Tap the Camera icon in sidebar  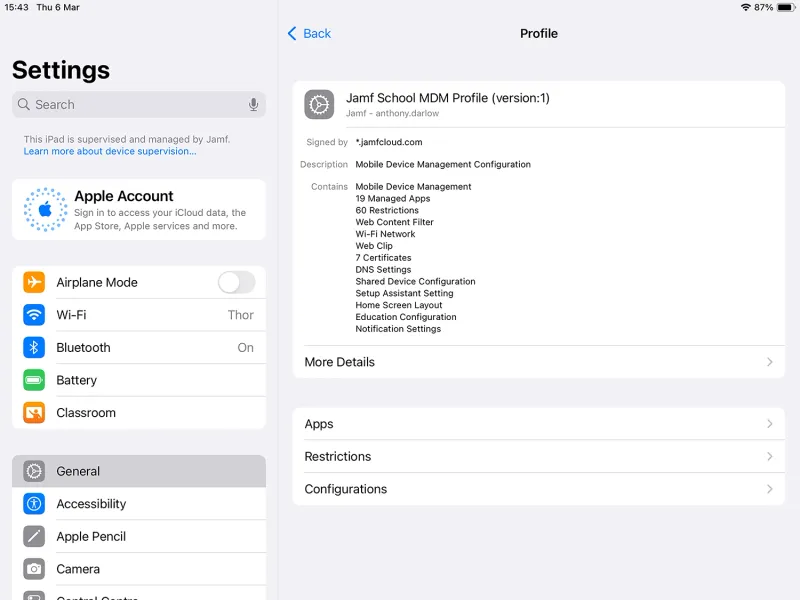34,569
